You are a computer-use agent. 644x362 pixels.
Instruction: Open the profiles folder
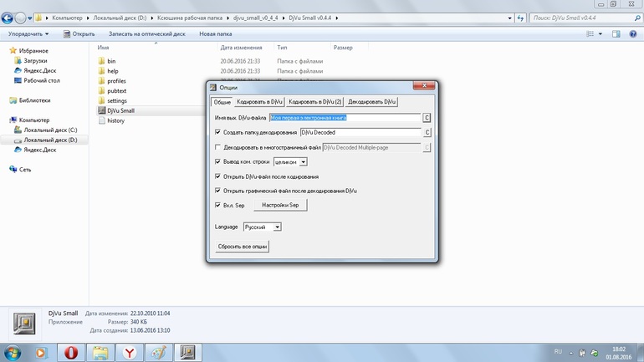116,81
